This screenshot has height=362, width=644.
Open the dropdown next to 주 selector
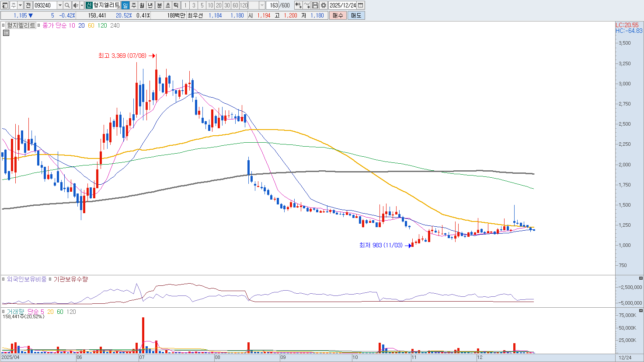tap(20, 5)
